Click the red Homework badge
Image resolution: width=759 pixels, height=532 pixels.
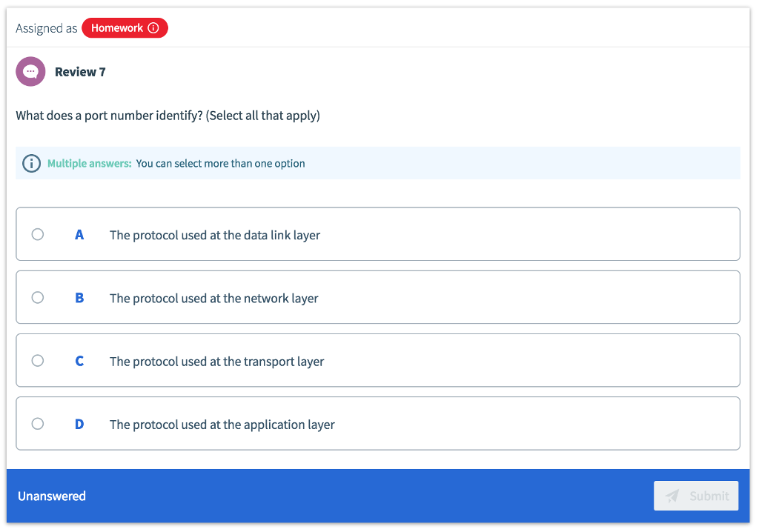click(125, 27)
